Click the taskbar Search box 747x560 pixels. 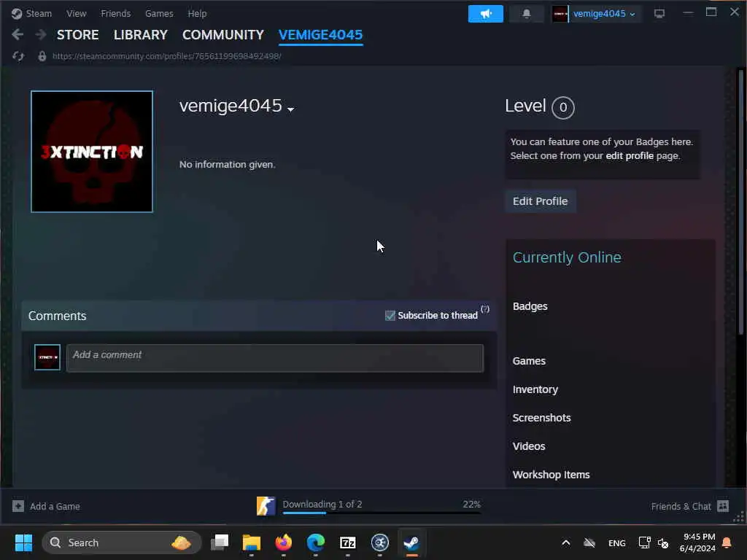tap(122, 542)
